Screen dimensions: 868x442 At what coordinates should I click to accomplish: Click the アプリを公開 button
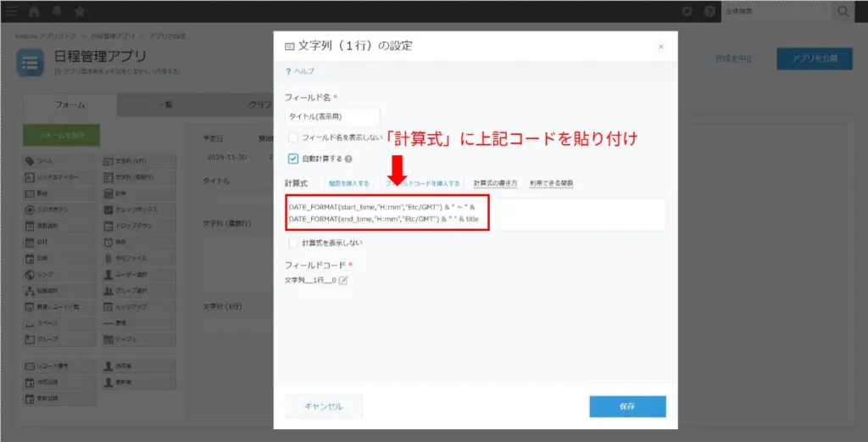pyautogui.click(x=815, y=59)
